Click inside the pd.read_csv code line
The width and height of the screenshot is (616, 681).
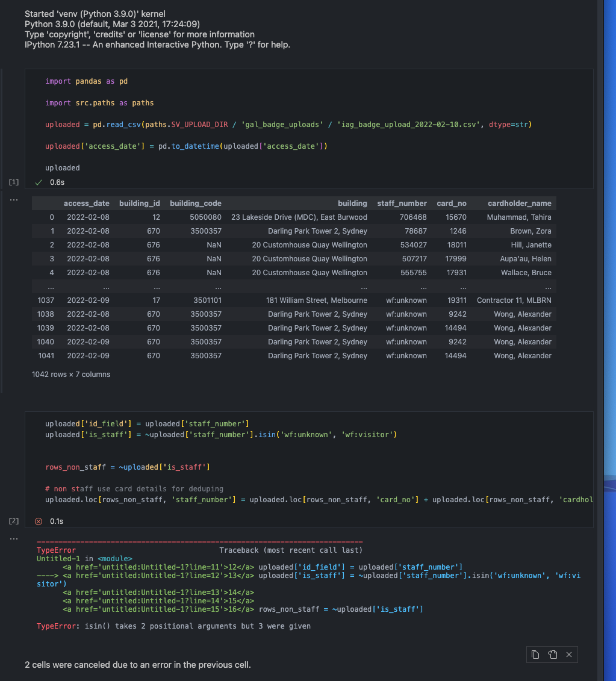(181, 124)
